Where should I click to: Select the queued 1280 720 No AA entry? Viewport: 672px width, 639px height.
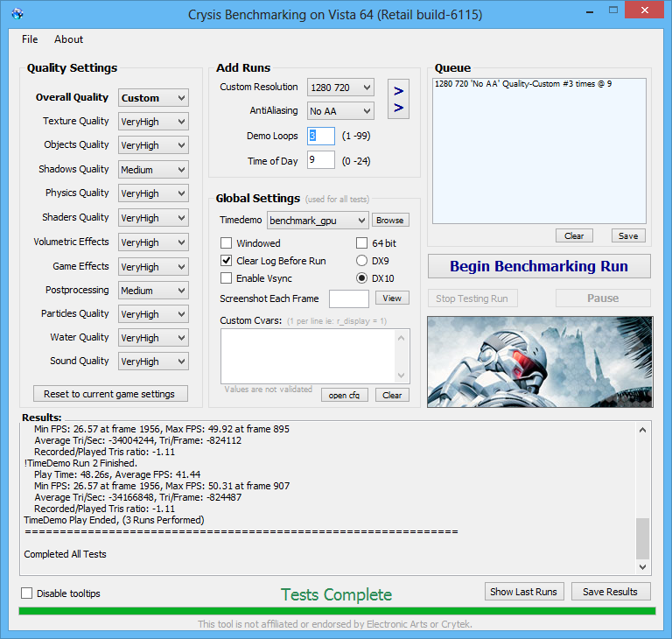[523, 84]
